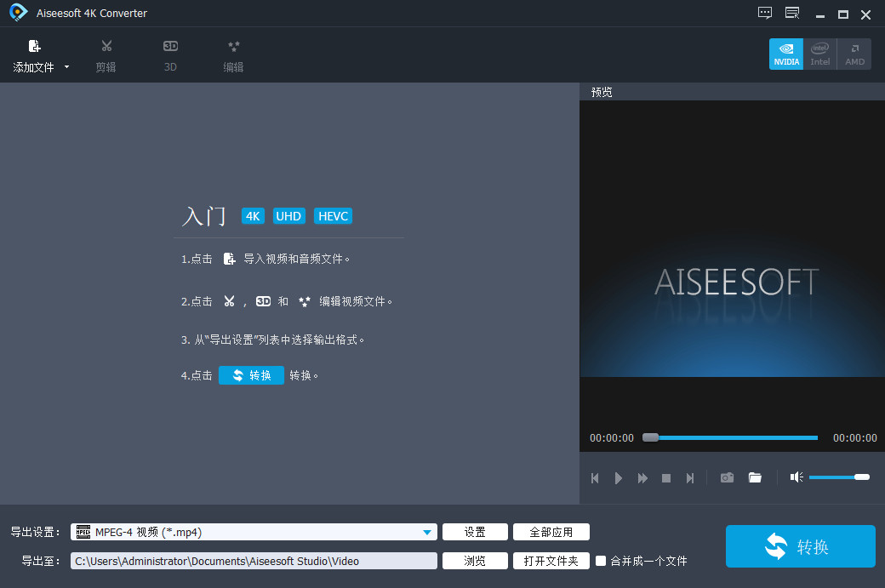Open the 导出设置 MPEG-4 format dropdown
885x588 pixels.
click(x=254, y=532)
